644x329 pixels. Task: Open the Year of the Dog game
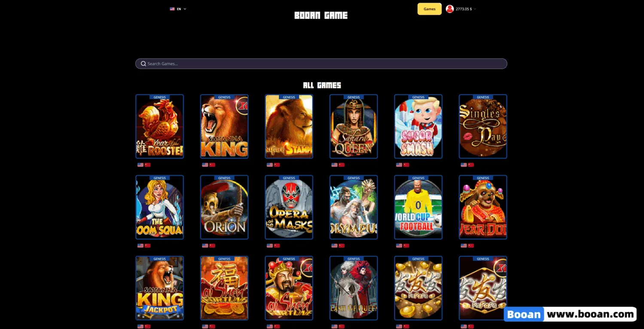tap(483, 207)
